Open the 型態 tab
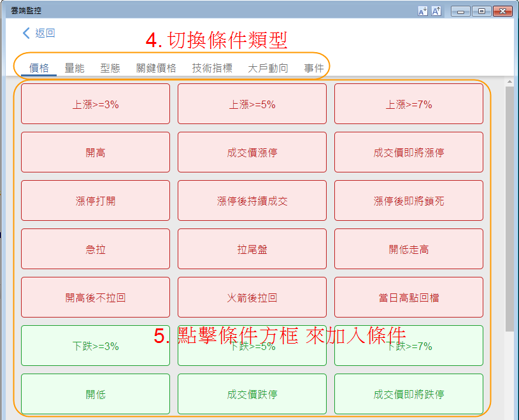This screenshot has height=420, width=519. (x=110, y=68)
